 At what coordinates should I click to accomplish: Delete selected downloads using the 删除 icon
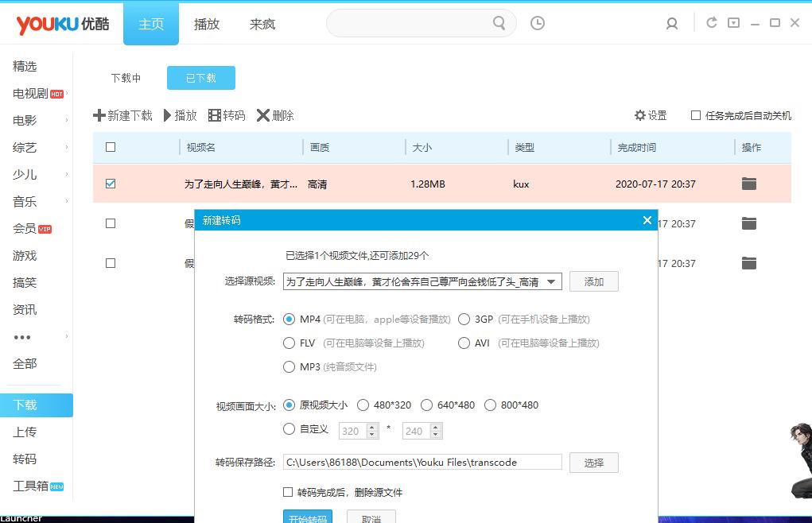(x=275, y=115)
